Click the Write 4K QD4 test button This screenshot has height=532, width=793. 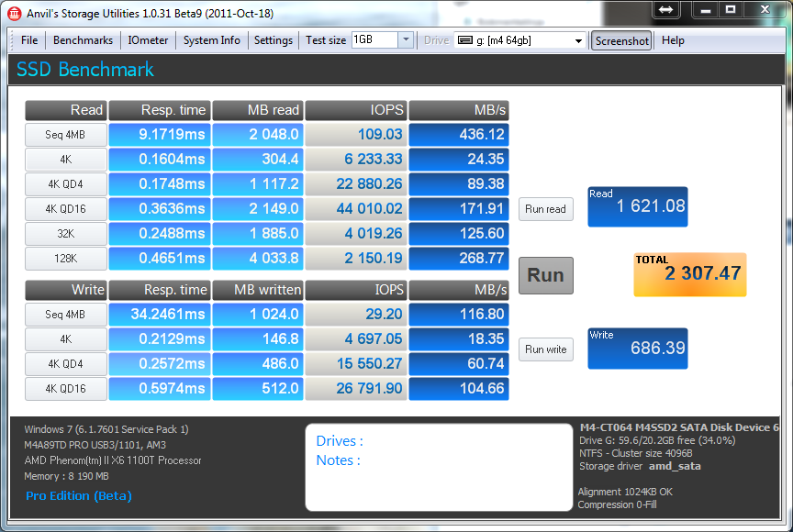[x=66, y=364]
